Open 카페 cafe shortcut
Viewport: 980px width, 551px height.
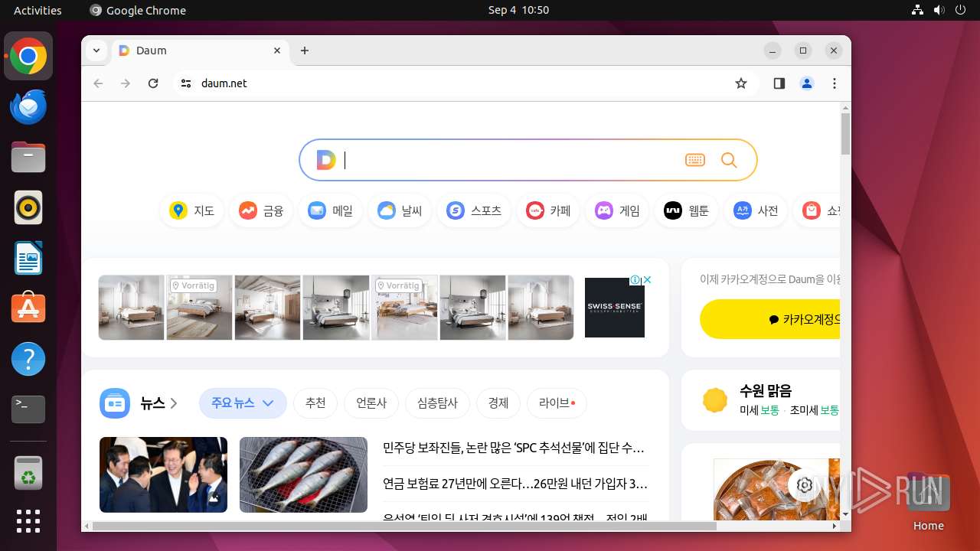[x=548, y=210]
